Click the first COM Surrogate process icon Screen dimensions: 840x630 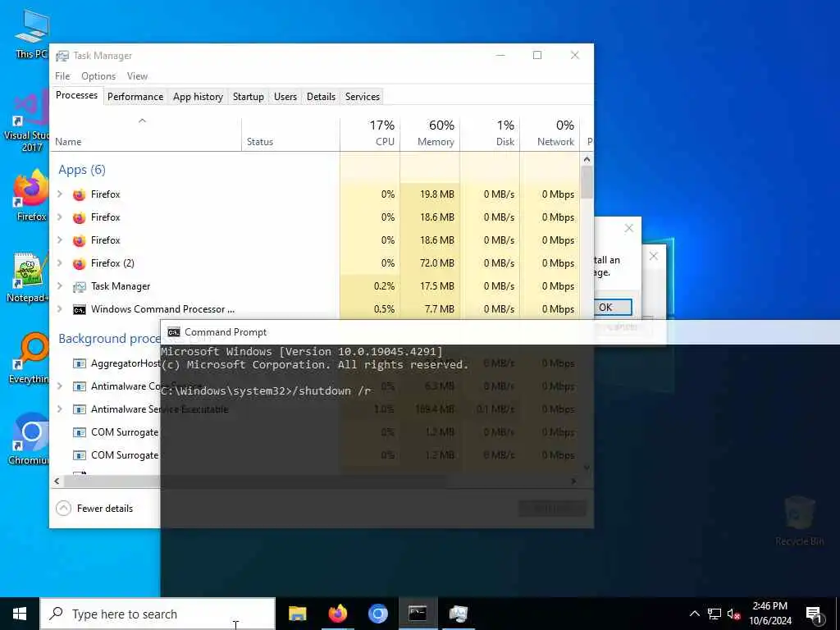pos(80,432)
